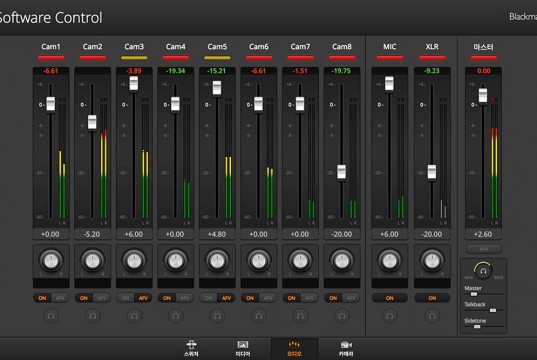Click master gain value +2.60
This screenshot has height=360, width=537.
[483, 234]
